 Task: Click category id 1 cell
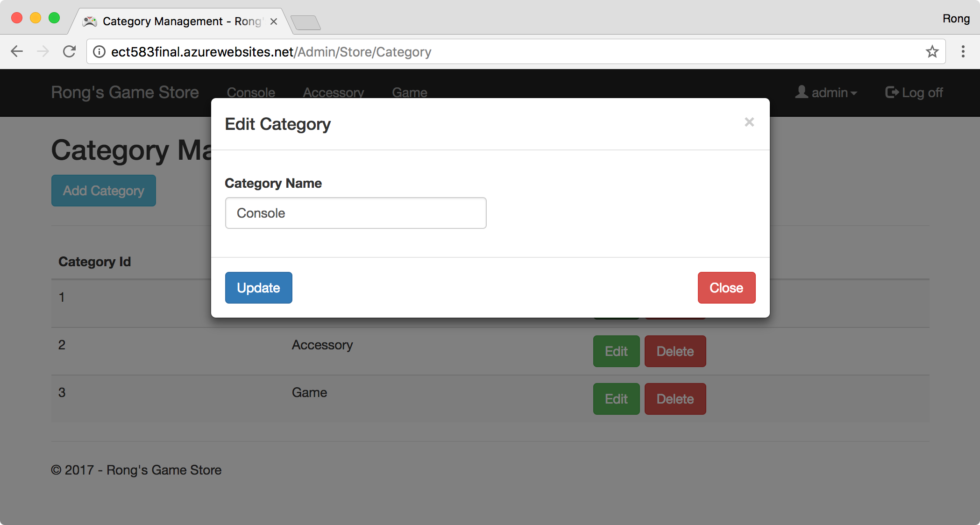(x=62, y=298)
